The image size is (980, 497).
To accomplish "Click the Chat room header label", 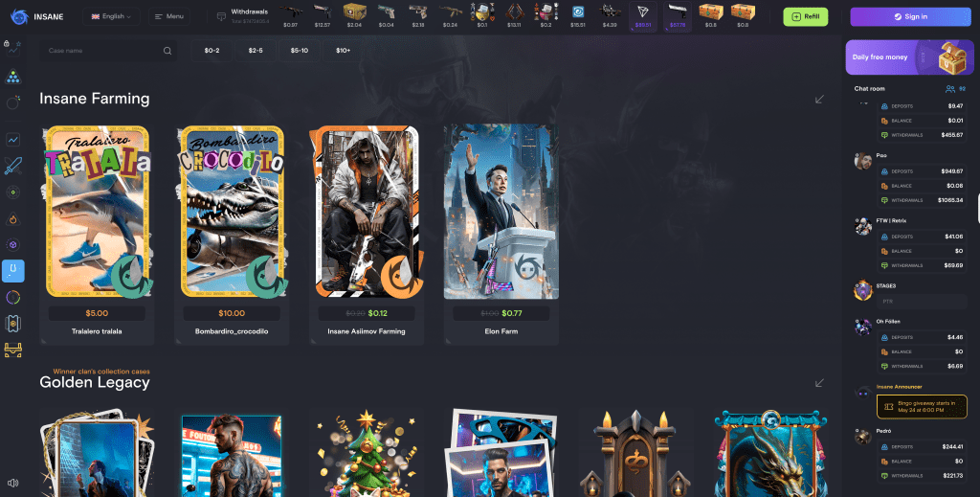I will [869, 89].
